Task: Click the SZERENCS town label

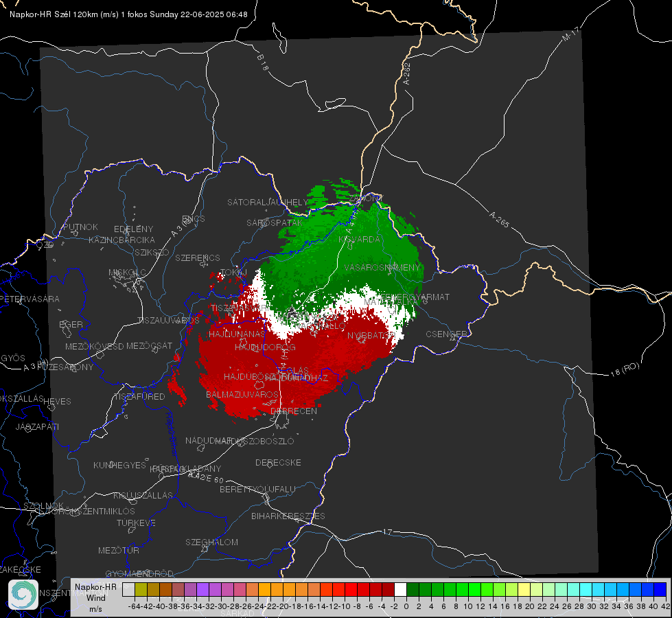Action: pos(198,257)
